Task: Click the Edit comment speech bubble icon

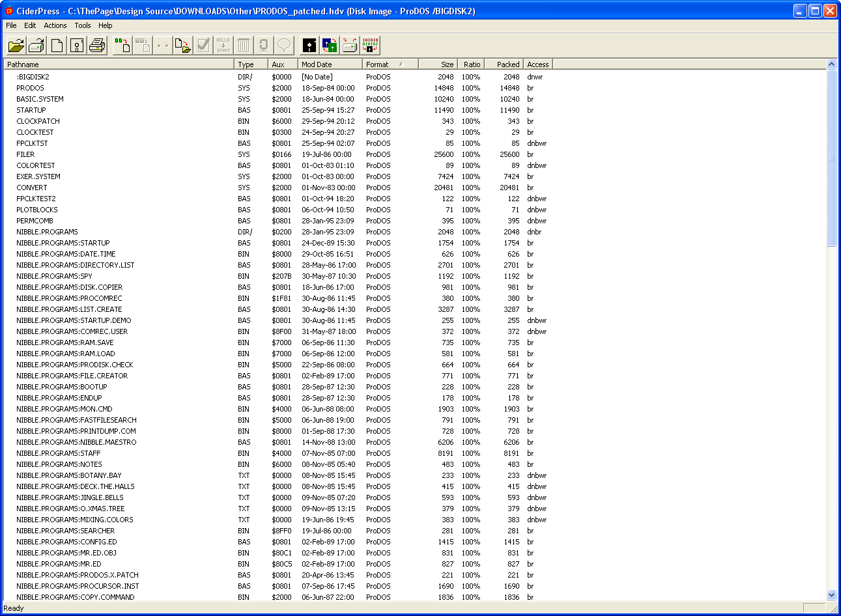Action: [x=284, y=45]
